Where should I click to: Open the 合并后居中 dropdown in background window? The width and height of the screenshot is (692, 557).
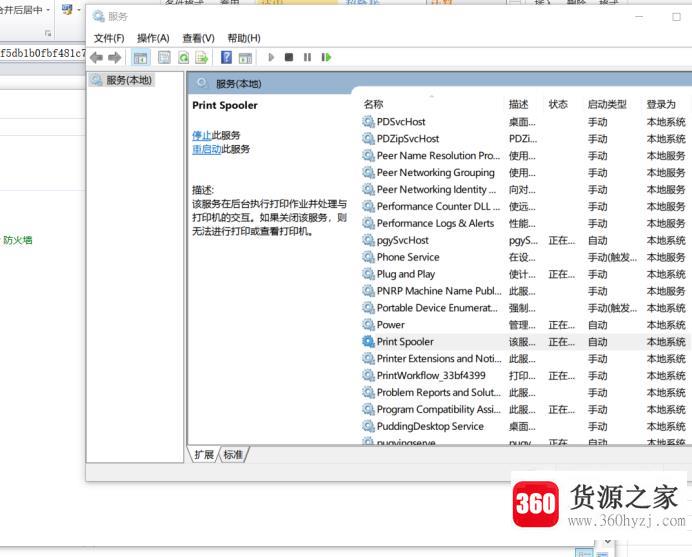pos(48,10)
